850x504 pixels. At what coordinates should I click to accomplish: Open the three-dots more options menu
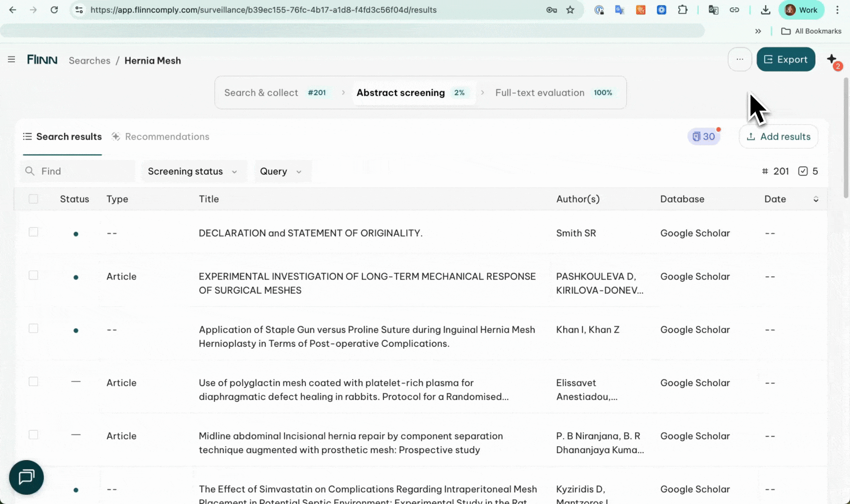click(x=739, y=60)
